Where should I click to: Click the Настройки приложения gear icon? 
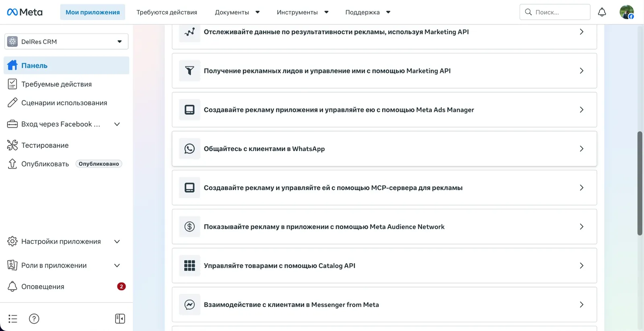pos(12,241)
